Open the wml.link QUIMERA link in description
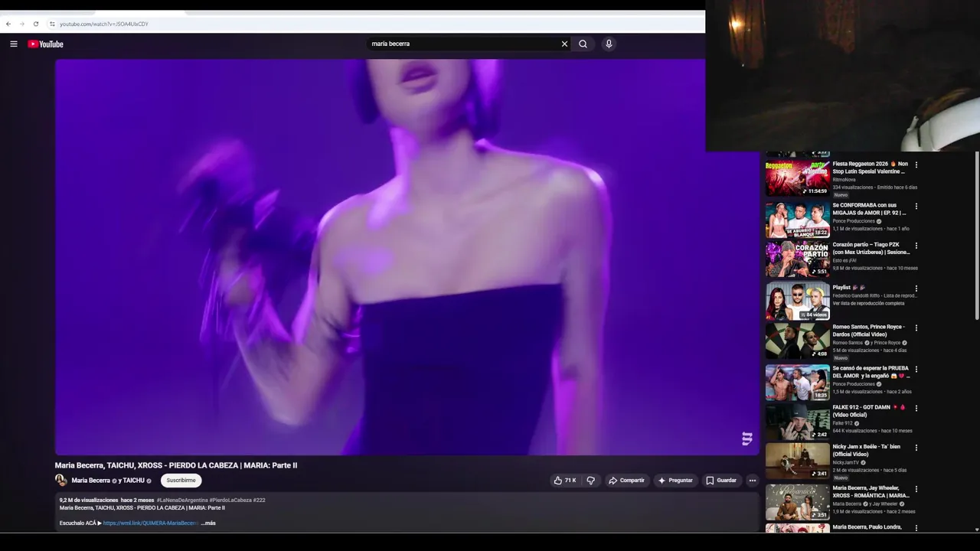This screenshot has width=980, height=551. tap(151, 523)
